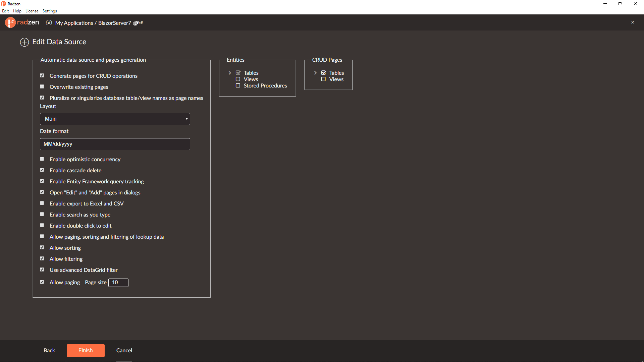Screen dimensions: 644x362
Task: Check Stored Procedures in Entities
Action: [x=238, y=85]
